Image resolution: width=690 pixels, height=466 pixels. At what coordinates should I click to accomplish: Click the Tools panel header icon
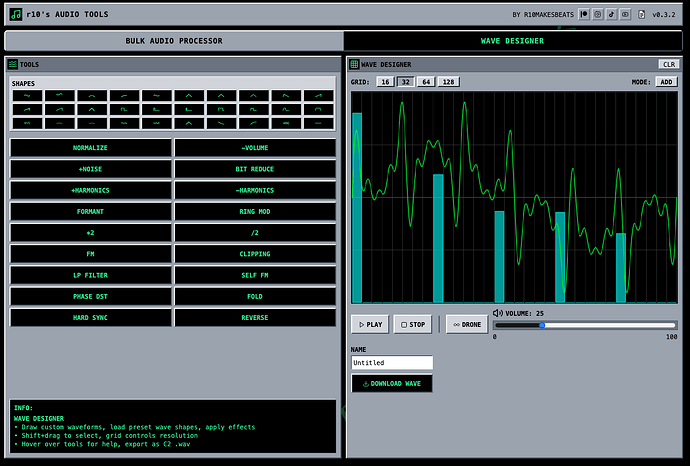pos(13,64)
